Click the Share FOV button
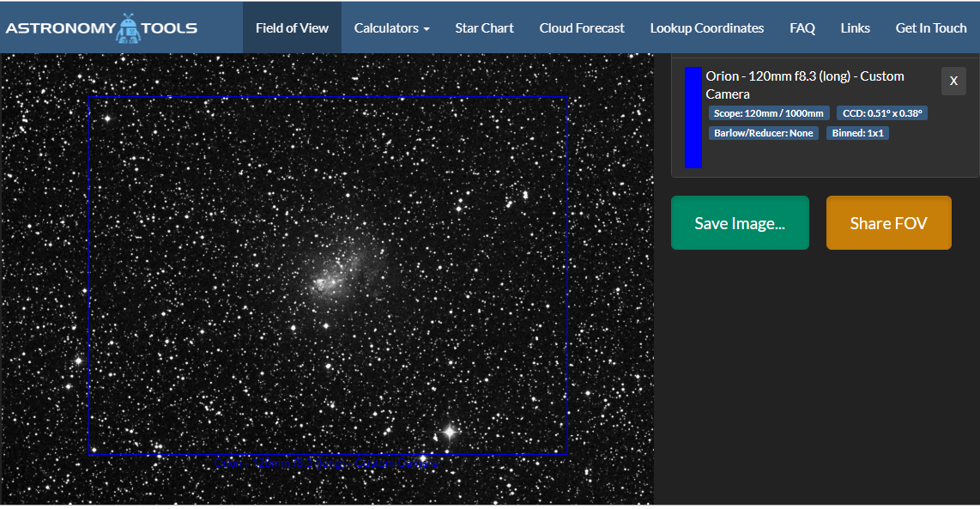 pos(888,222)
